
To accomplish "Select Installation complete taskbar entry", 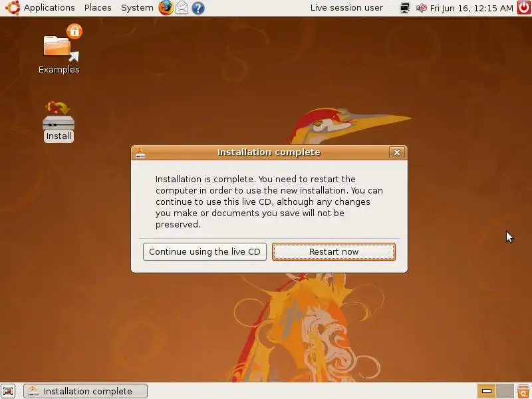I will [86, 391].
